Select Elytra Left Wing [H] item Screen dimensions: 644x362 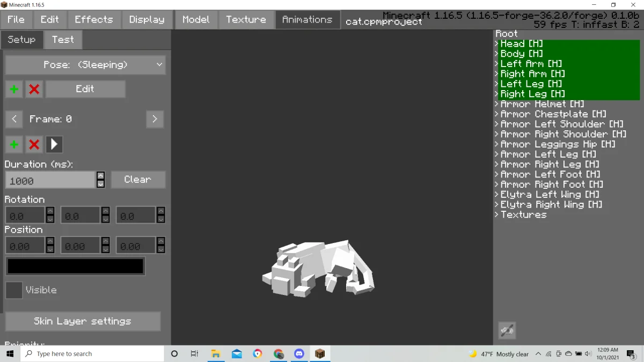pos(550,194)
